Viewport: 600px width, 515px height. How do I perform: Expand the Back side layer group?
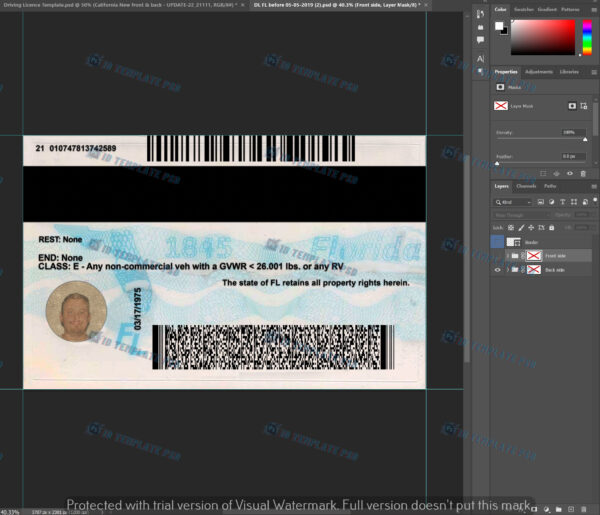pos(508,270)
